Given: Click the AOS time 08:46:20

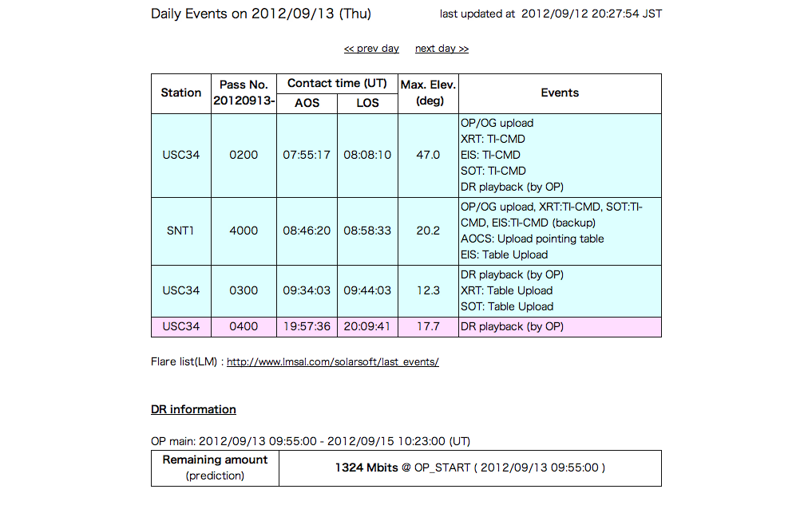Looking at the screenshot, I should (307, 231).
